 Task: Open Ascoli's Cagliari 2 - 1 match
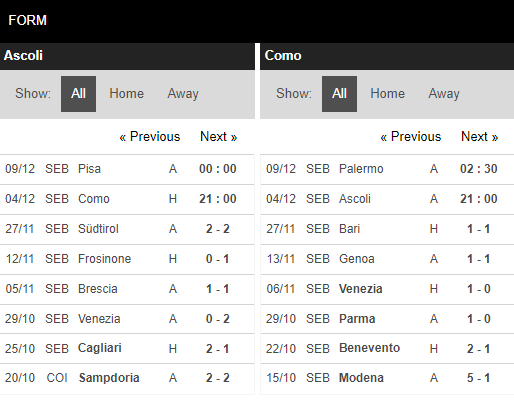coord(127,349)
